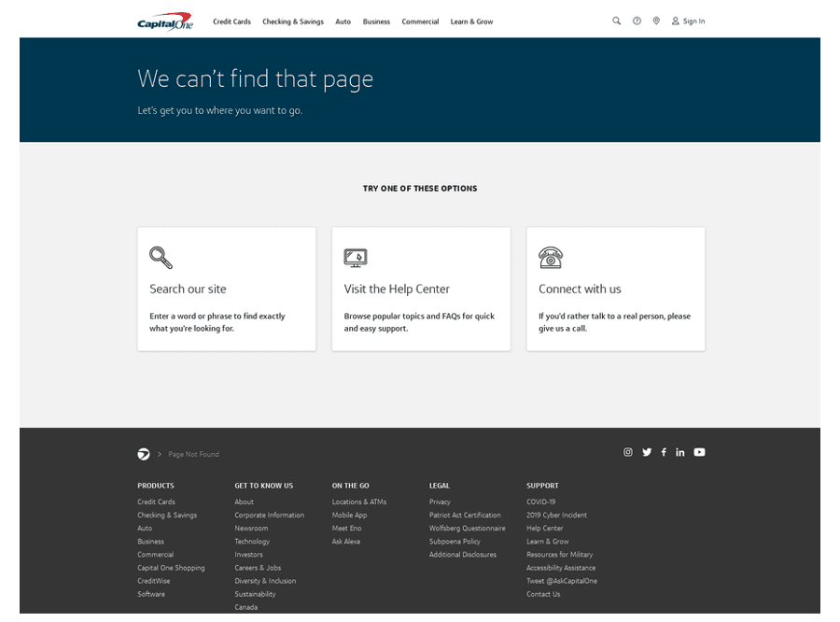Viewport: 840px width, 622px height.
Task: Open footer CreditWise link
Action: (x=154, y=581)
